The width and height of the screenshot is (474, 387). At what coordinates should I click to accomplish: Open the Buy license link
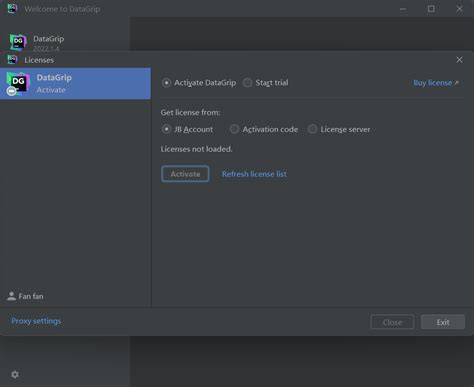[436, 83]
